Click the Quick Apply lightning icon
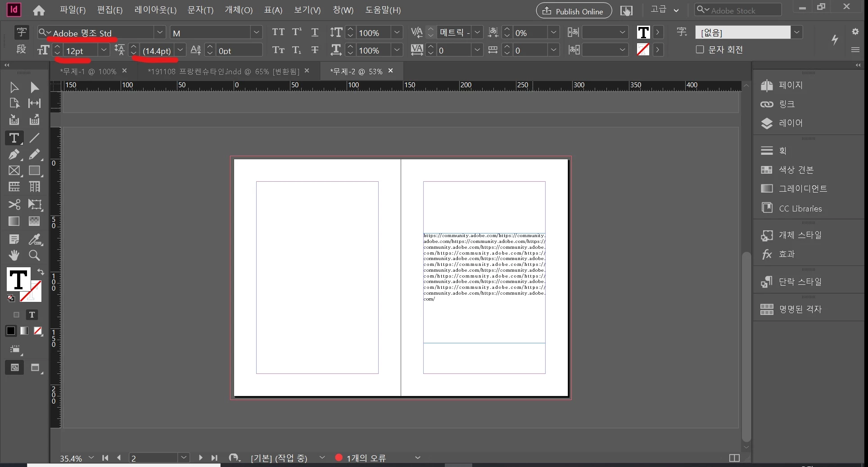Image resolution: width=868 pixels, height=467 pixels. click(x=835, y=40)
